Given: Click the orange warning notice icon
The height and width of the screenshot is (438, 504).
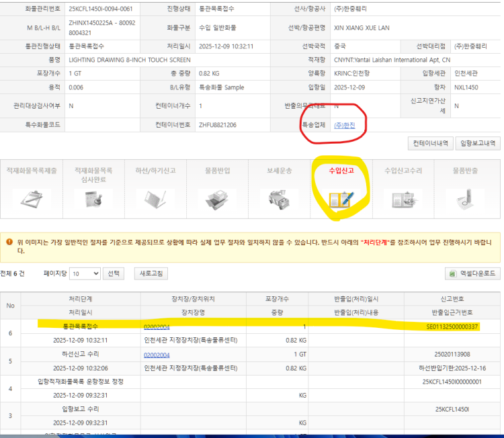Looking at the screenshot, I should (x=9, y=242).
